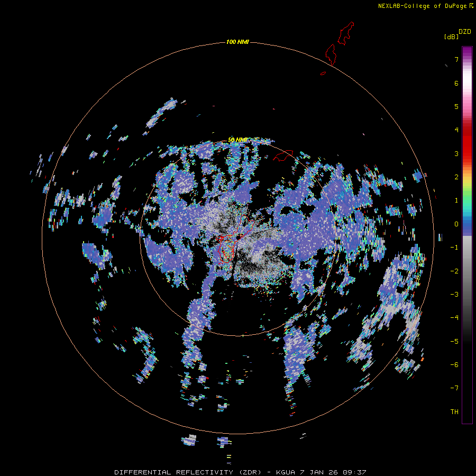Click the radar site center dot
Image resolution: width=476 pixels, height=476 pixels.
(x=239, y=237)
